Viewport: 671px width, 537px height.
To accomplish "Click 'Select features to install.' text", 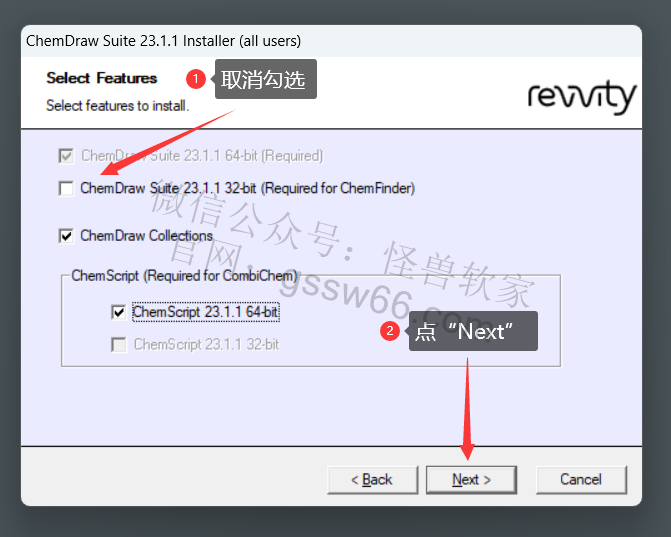I will (118, 105).
